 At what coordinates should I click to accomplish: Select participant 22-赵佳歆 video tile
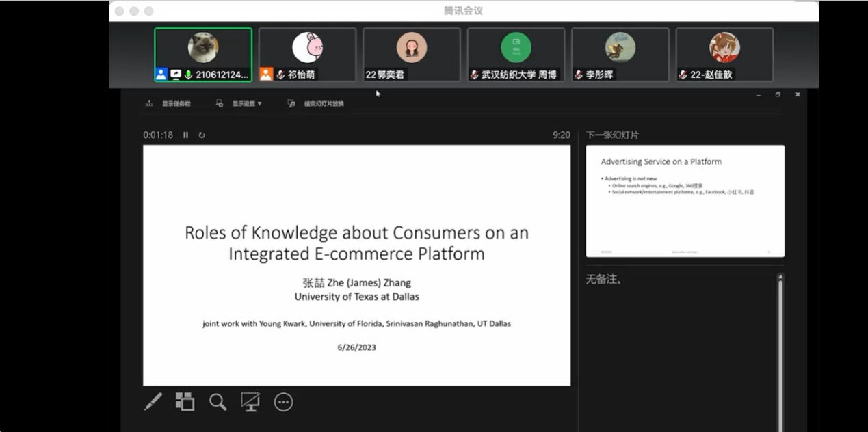coord(724,55)
